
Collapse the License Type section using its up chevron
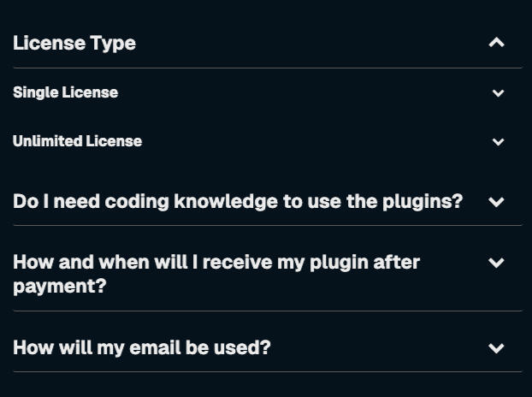496,43
